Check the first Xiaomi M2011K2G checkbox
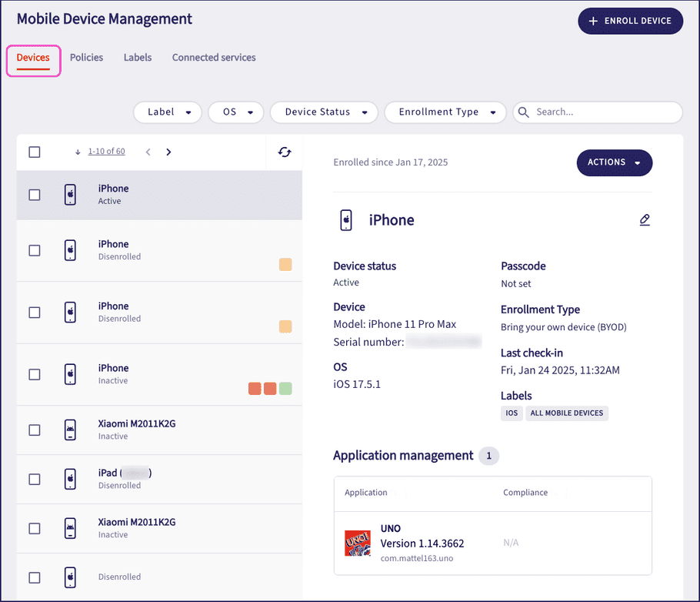The width and height of the screenshot is (700, 602). (x=35, y=430)
